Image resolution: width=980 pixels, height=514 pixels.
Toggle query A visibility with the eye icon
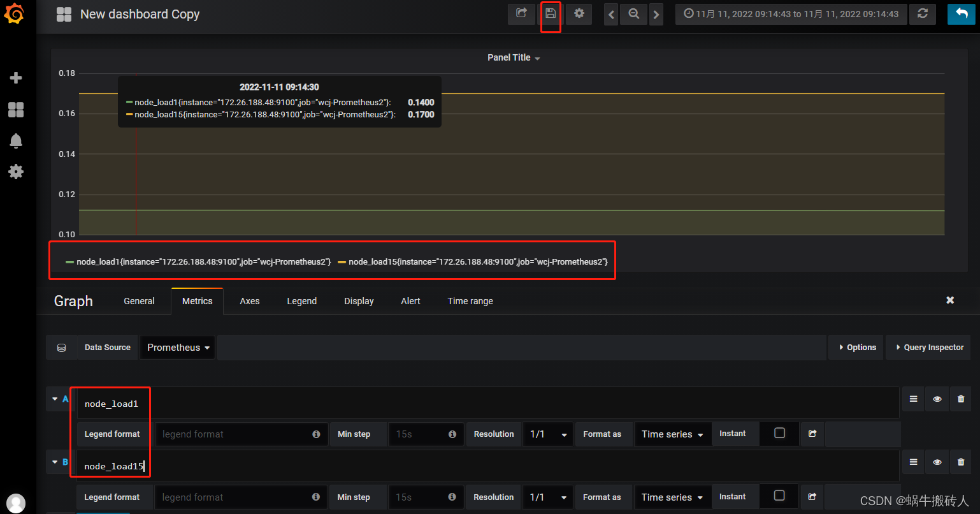(x=937, y=399)
